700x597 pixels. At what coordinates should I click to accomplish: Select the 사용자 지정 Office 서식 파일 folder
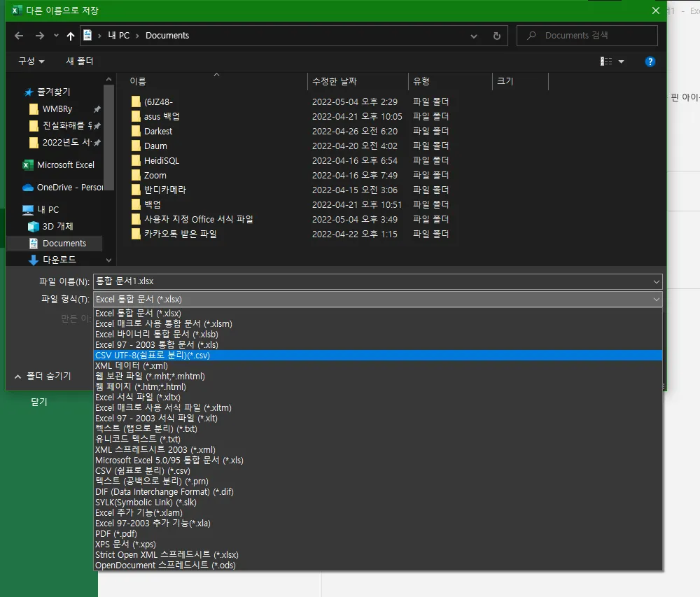(290, 220)
